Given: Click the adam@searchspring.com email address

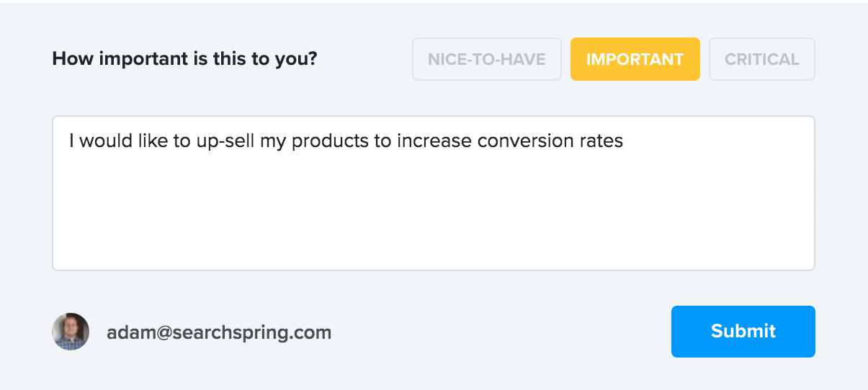Looking at the screenshot, I should pyautogui.click(x=219, y=333).
